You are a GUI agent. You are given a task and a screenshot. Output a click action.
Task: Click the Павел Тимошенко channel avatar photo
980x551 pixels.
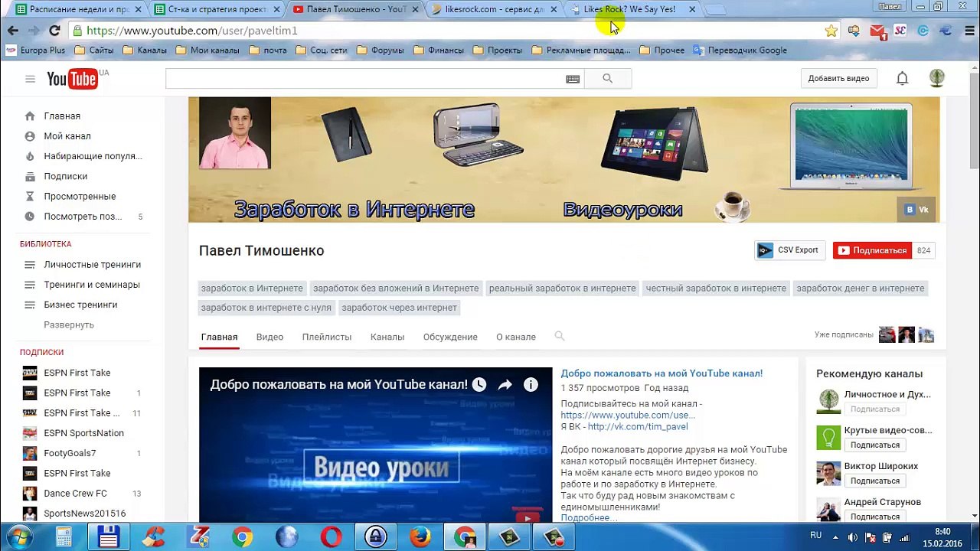[234, 133]
